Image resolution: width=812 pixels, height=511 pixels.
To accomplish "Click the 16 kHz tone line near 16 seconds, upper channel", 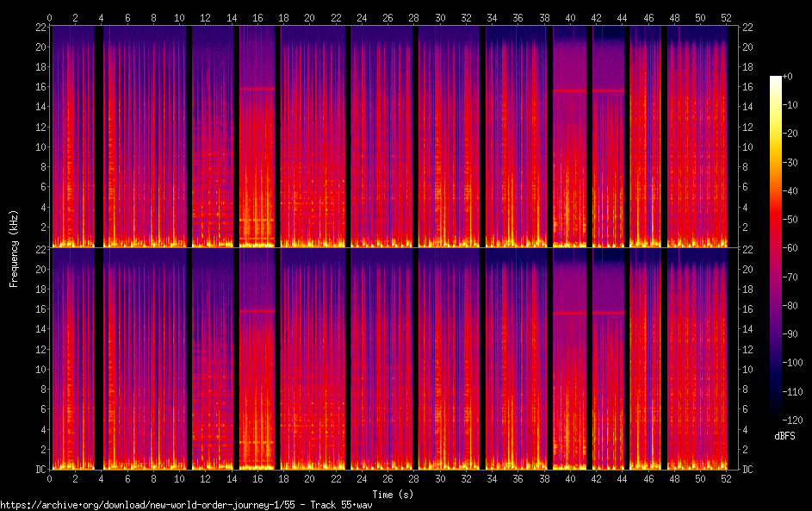I will [257, 88].
